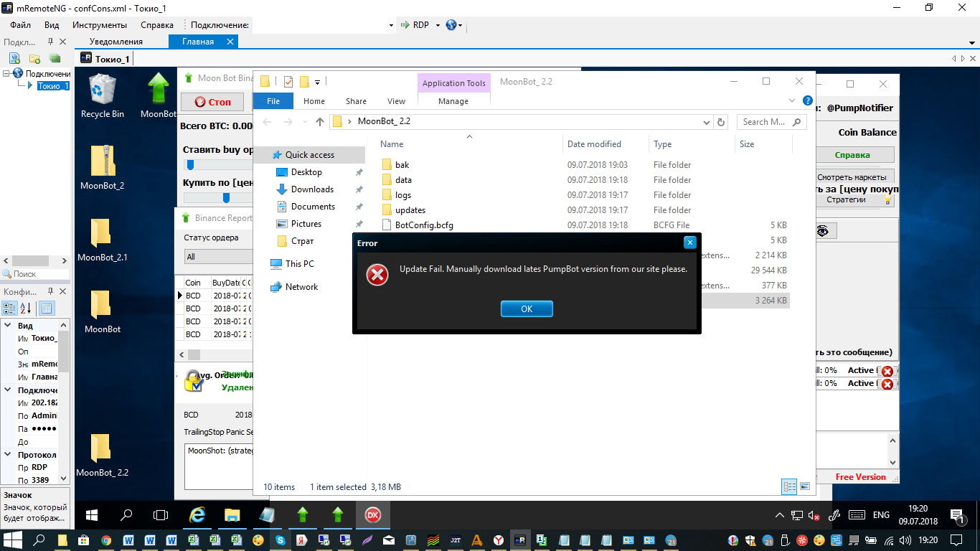This screenshot has width=980, height=551.
Task: Select Токио_1 connection in the tree
Action: [54, 86]
